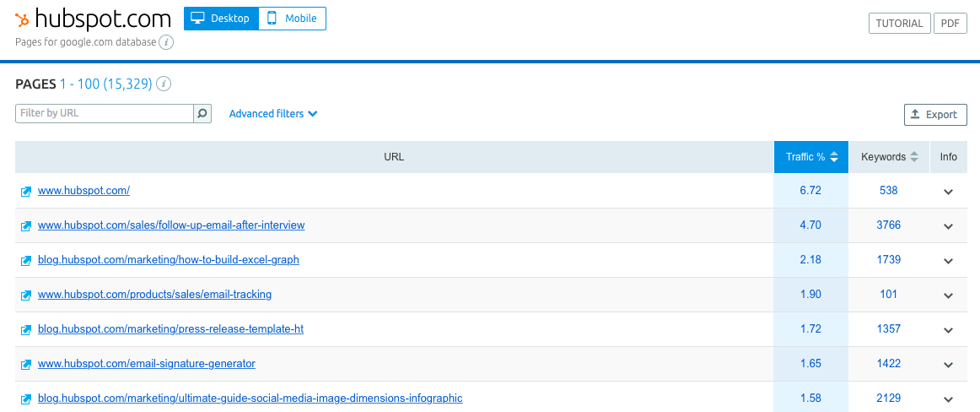The width and height of the screenshot is (980, 412).
Task: Switch to Desktop view
Action: tap(221, 19)
